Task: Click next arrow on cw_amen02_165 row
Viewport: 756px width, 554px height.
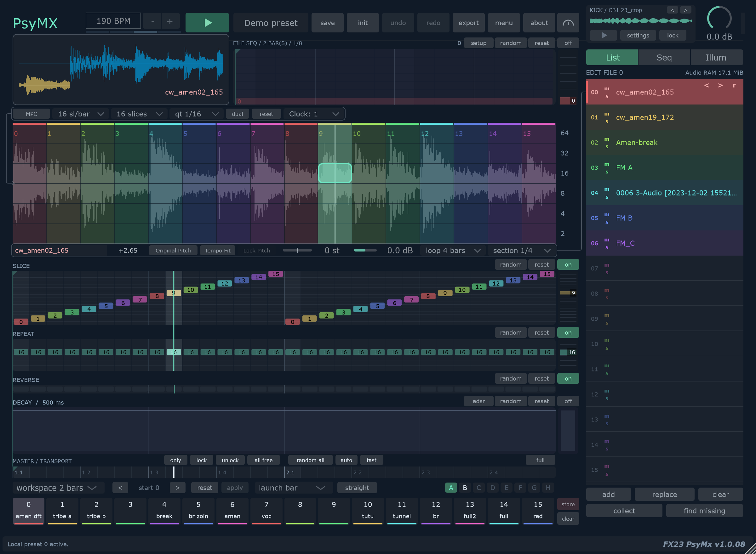Action: click(x=720, y=85)
